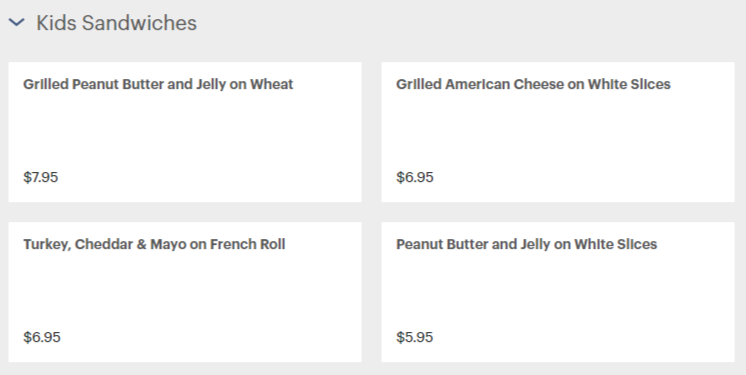
Task: Click $6.95 price under Turkey, Cheddar & Mayo
Action: [42, 337]
